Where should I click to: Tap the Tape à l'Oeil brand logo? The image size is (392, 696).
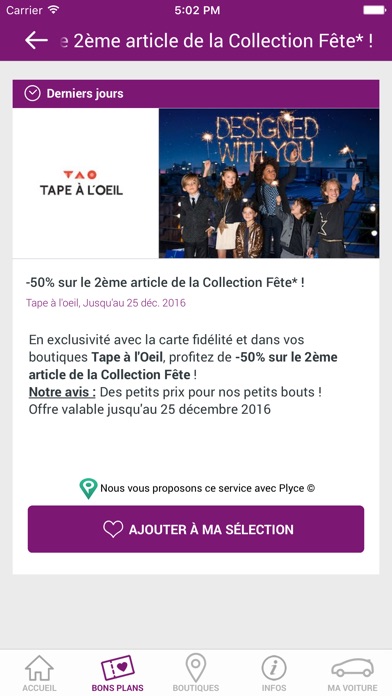click(x=81, y=183)
